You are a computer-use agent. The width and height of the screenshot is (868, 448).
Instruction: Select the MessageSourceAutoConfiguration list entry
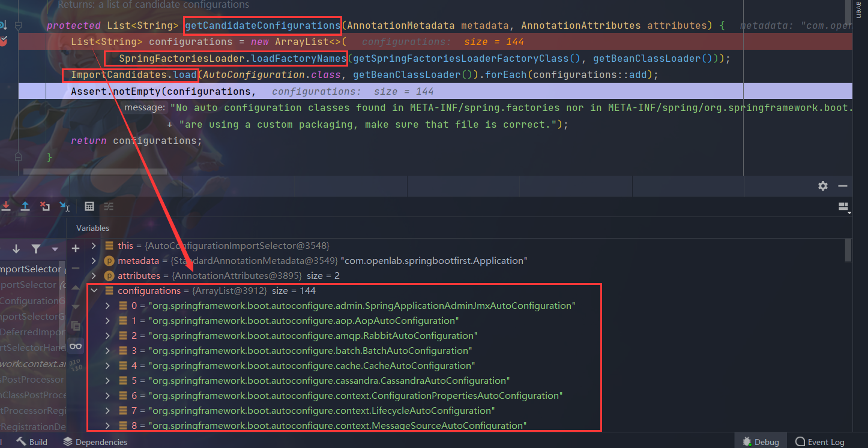322,426
